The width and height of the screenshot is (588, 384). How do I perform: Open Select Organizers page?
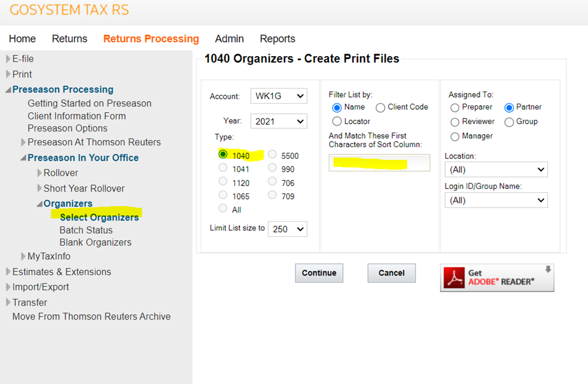(x=100, y=218)
